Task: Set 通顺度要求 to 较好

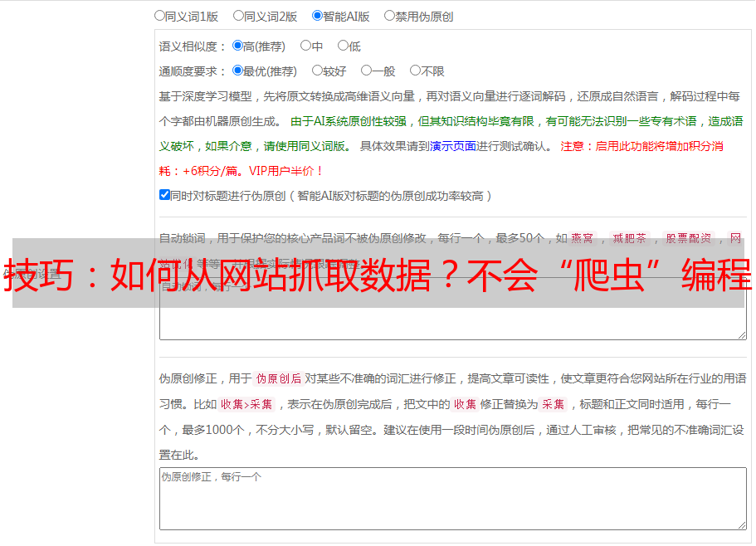Action: pos(317,71)
